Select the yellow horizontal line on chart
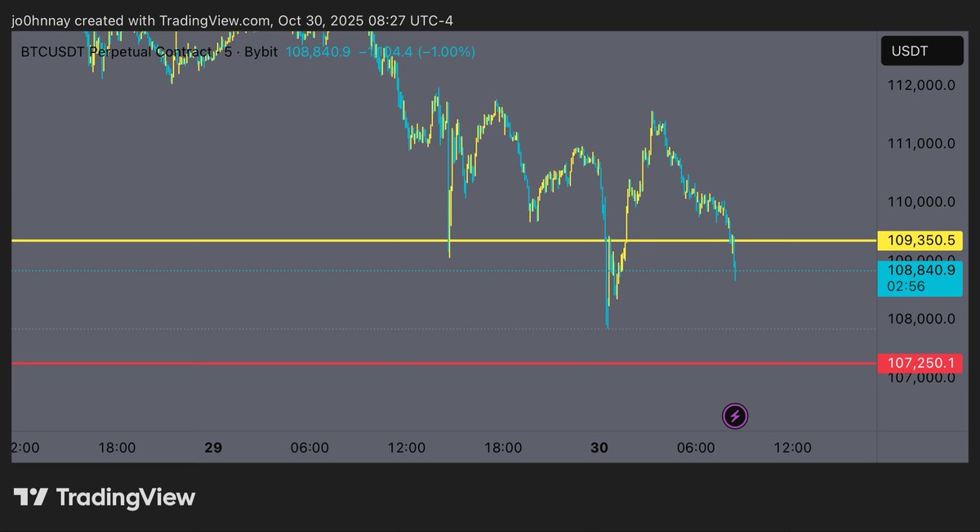 point(245,241)
